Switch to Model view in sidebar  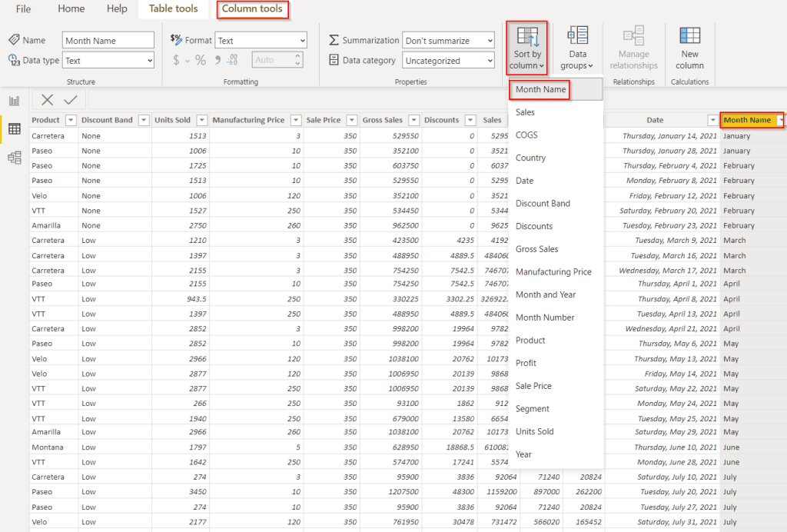(x=15, y=158)
